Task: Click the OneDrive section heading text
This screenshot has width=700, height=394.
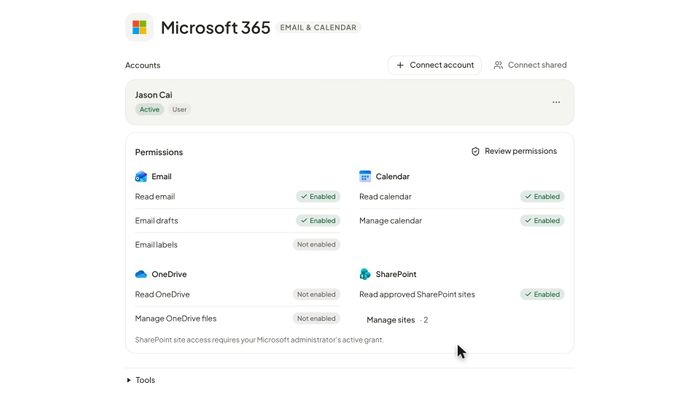Action: [169, 274]
